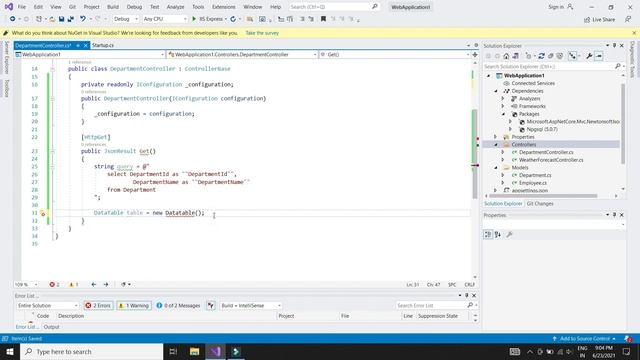Toggle Preview Selected Items in Solution Explorer
Viewport: 640px width, 360px height.
(x=599, y=56)
